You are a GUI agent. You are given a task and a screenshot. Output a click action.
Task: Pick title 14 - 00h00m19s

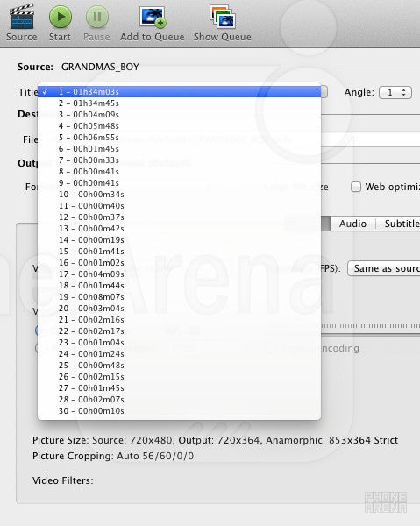coord(180,240)
